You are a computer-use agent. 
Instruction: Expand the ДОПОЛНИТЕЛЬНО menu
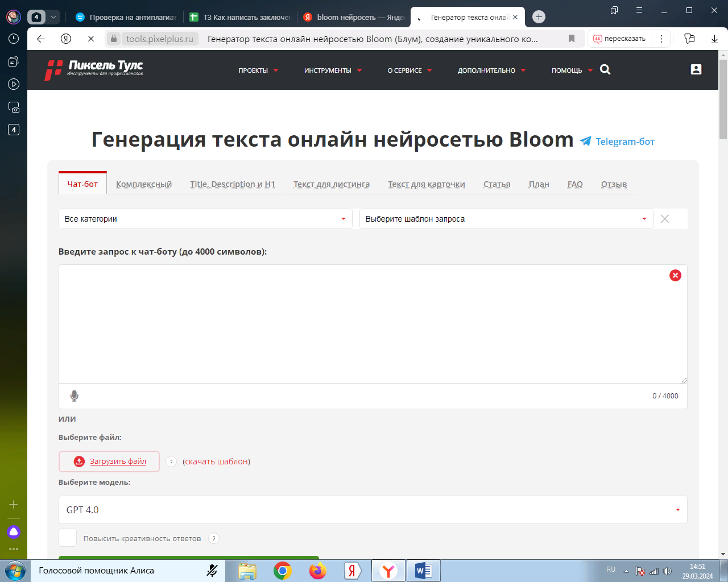click(x=491, y=70)
